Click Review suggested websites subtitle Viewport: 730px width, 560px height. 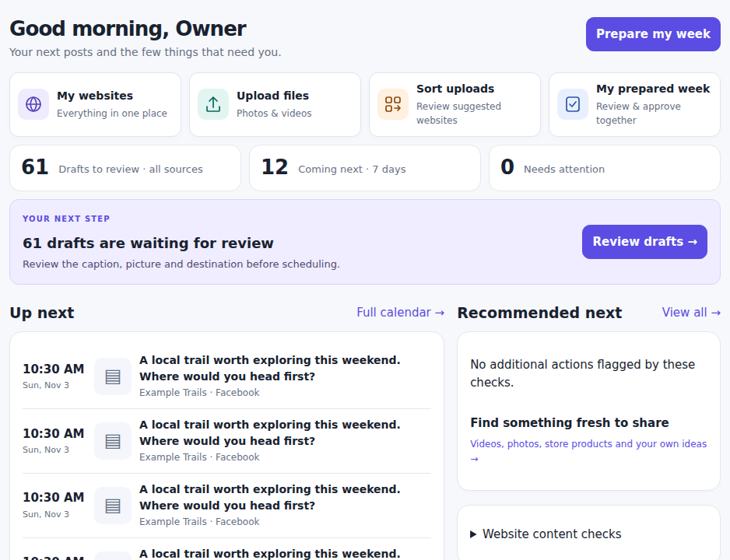[x=458, y=114]
